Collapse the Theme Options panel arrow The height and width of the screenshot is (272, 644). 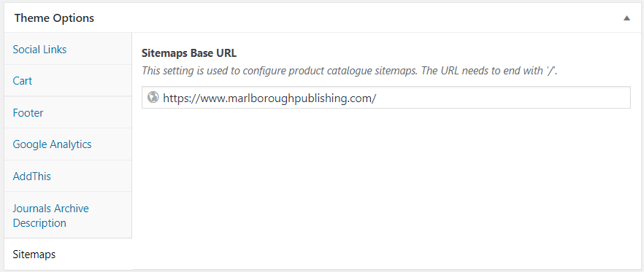(626, 18)
